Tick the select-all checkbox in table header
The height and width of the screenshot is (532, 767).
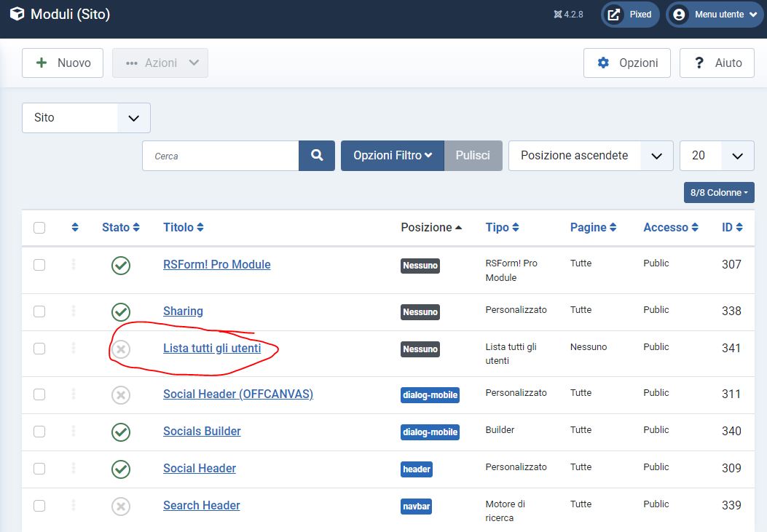39,228
